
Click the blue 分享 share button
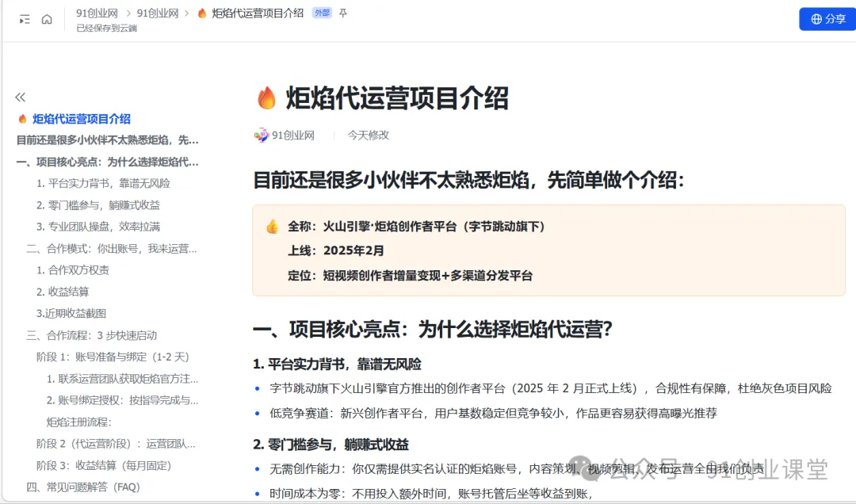pyautogui.click(x=827, y=19)
